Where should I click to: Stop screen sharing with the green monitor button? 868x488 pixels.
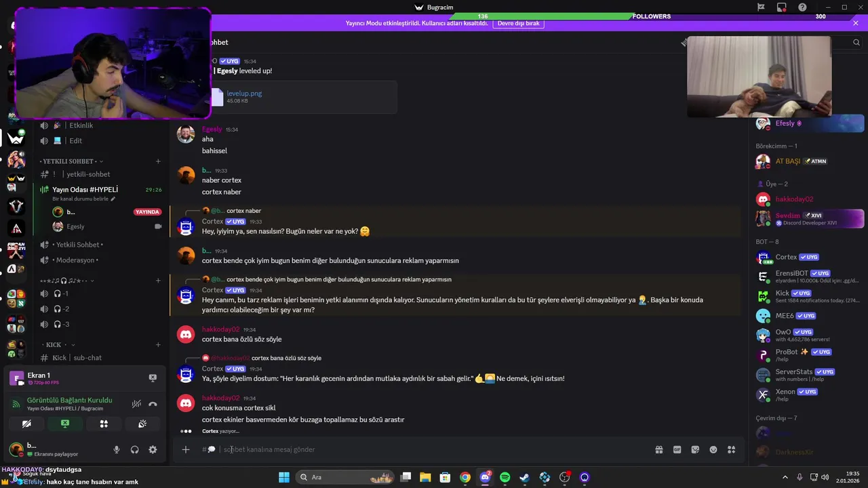coord(65,424)
